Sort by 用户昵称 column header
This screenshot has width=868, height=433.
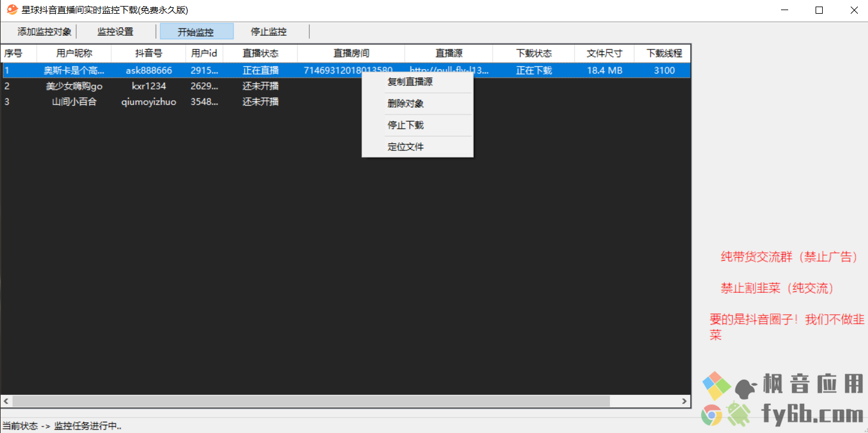pyautogui.click(x=74, y=53)
